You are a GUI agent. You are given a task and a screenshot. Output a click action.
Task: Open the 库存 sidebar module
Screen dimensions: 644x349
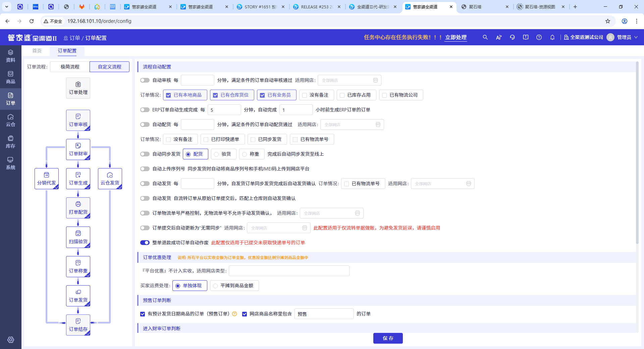click(10, 142)
